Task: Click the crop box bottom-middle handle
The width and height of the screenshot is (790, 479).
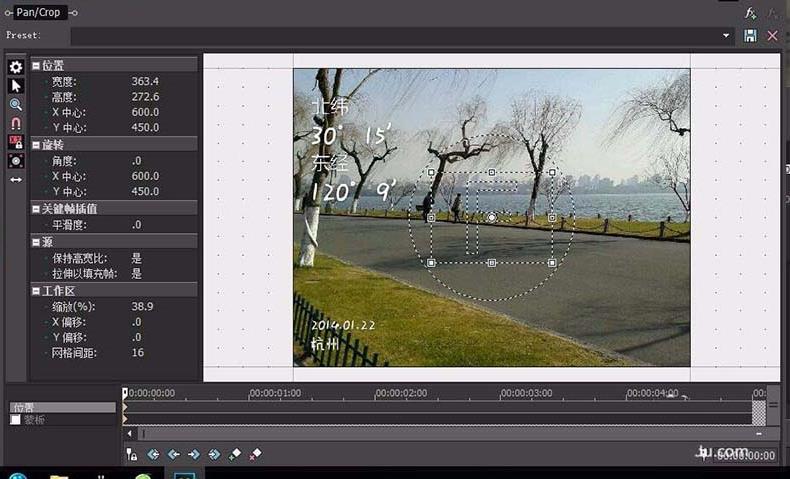Action: tap(492, 263)
